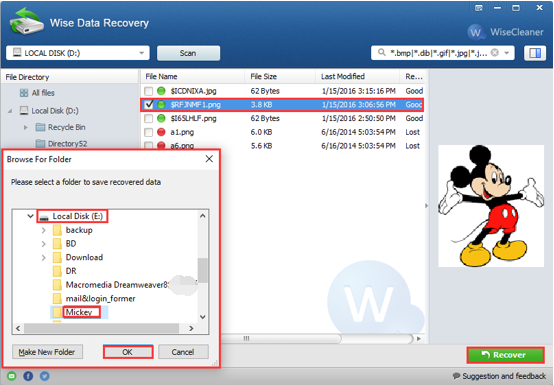Click the green status dot for $I6SLHLF.png
This screenshot has height=385, width=554.
click(161, 118)
